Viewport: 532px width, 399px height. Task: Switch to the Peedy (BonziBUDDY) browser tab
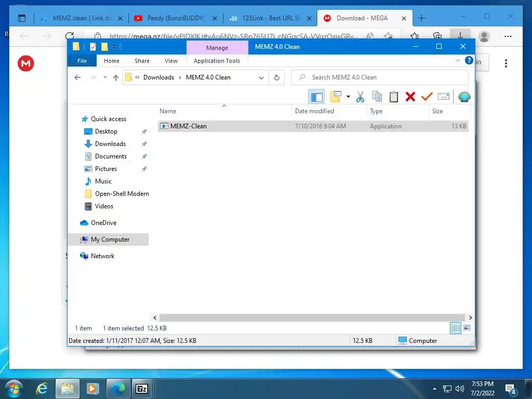click(x=176, y=18)
